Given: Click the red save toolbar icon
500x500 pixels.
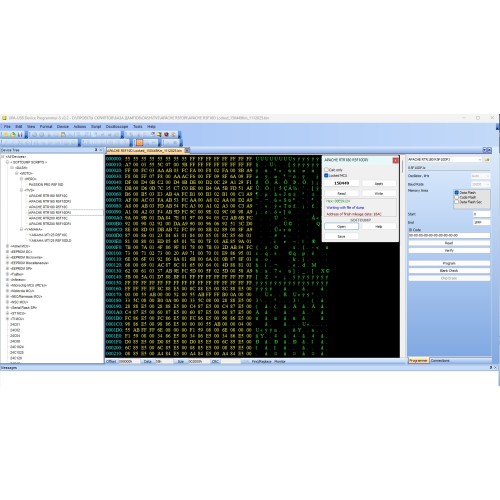Looking at the screenshot, I should click(x=20, y=135).
